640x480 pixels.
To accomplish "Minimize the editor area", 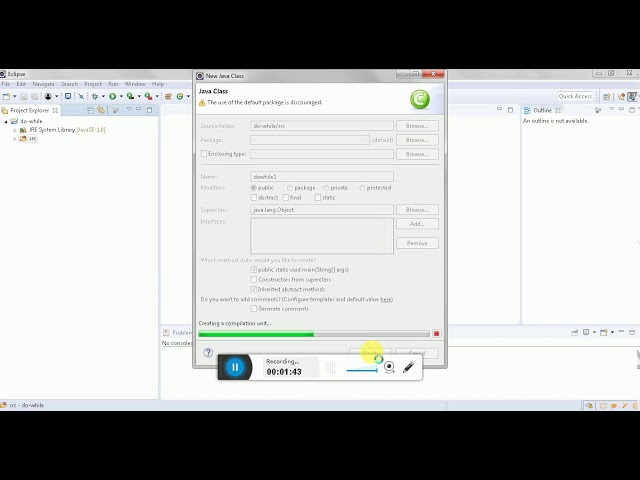I will pos(499,109).
